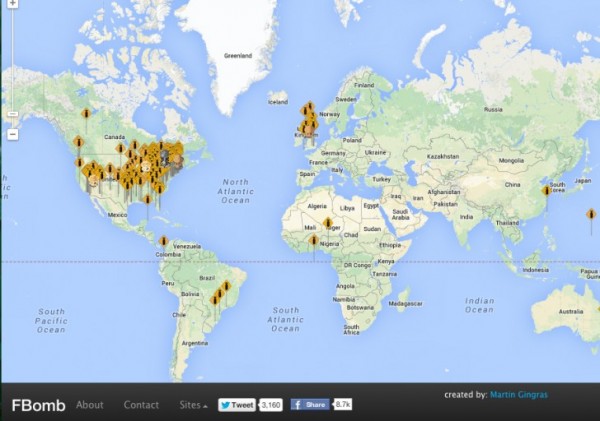Select the marker in Pacific south of Japan
This screenshot has width=600, height=421.
(592, 214)
